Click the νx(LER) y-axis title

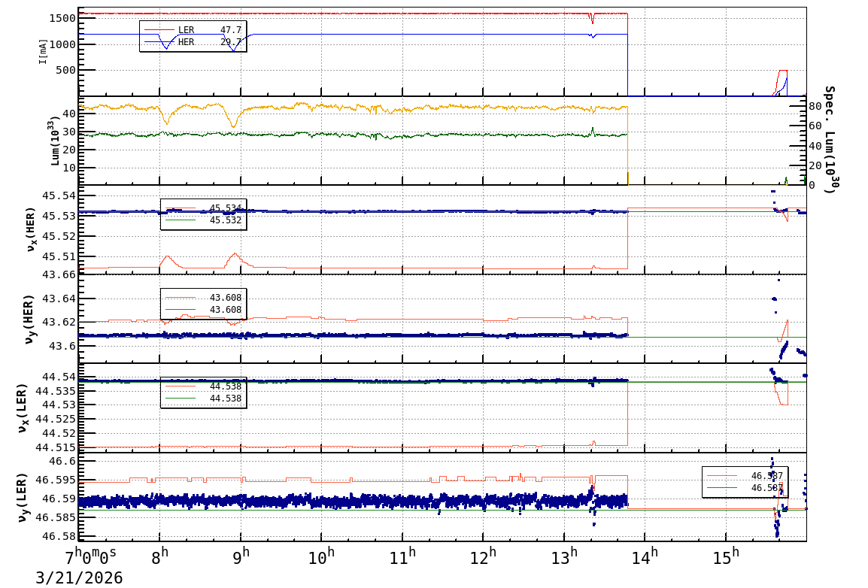(23, 408)
